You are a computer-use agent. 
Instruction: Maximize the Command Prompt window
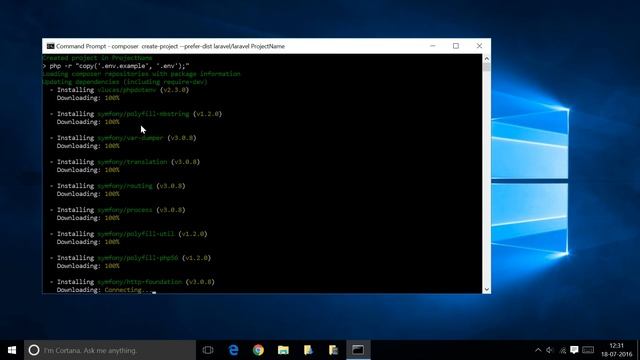click(456, 46)
